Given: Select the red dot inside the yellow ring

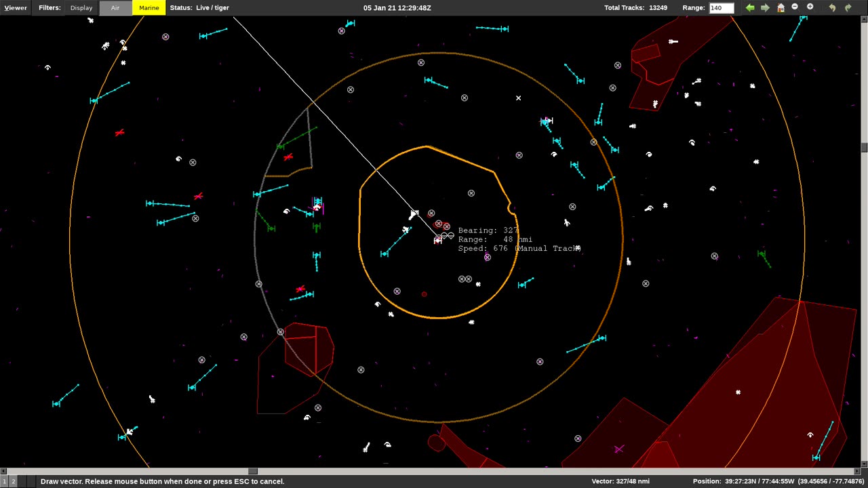Looking at the screenshot, I should tap(424, 294).
